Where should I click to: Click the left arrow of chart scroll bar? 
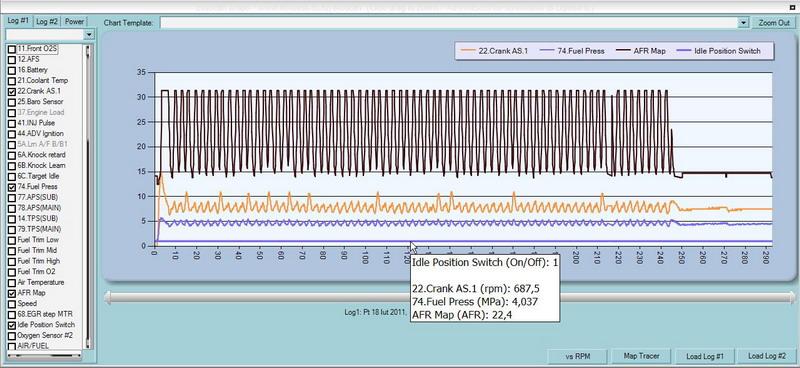(x=107, y=298)
